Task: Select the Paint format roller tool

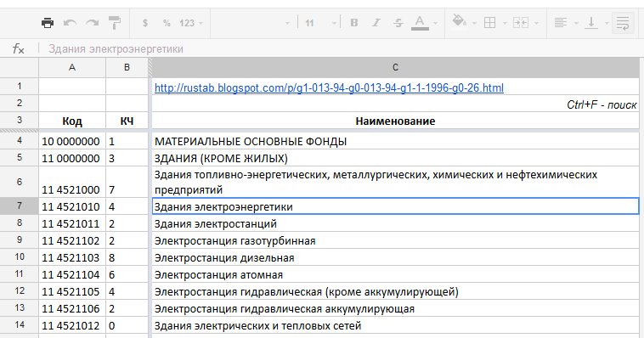Action: pyautogui.click(x=114, y=23)
